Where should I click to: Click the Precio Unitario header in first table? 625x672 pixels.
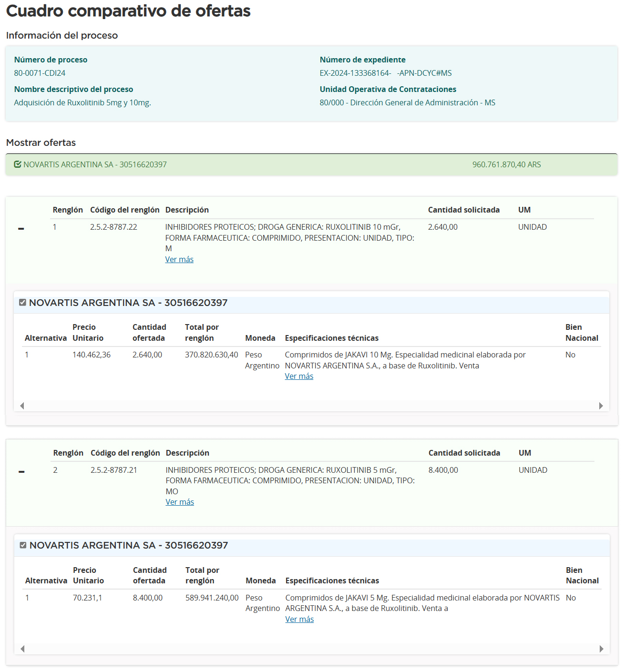pos(88,332)
